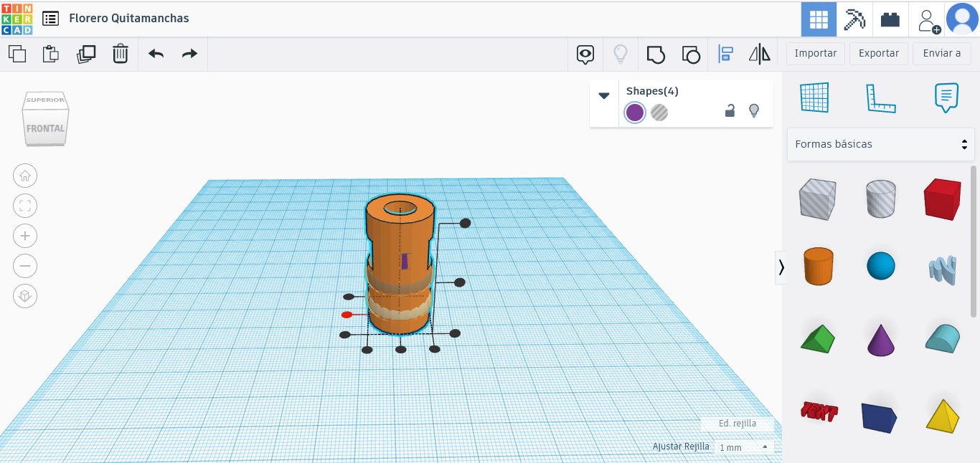Click the Enviar a button
The height and width of the screenshot is (463, 980).
tap(942, 54)
